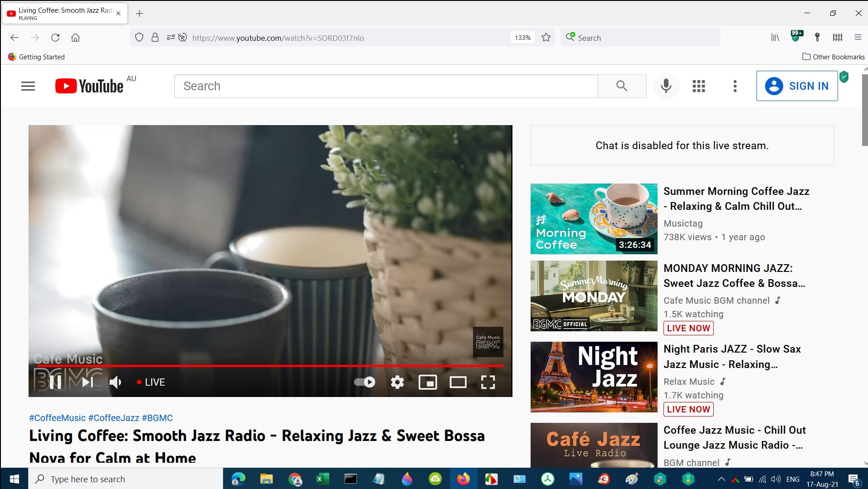Click the SIGN IN button

(x=797, y=86)
